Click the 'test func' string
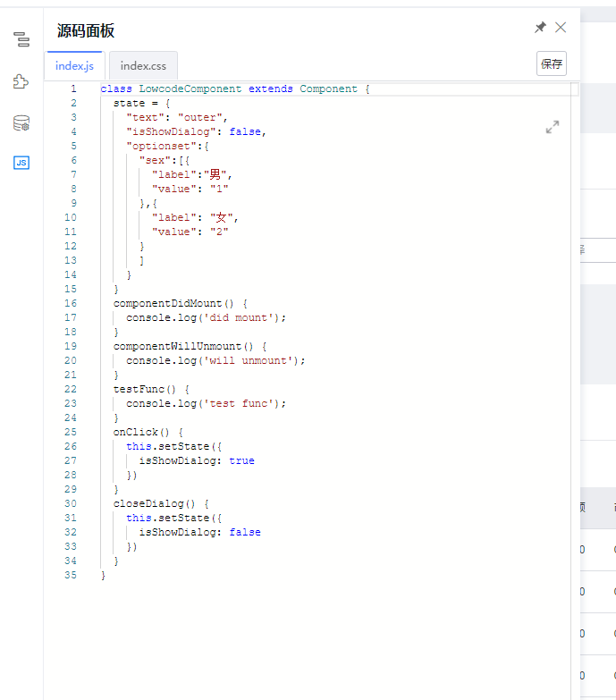Viewport: 616px width, 700px height. pos(239,403)
